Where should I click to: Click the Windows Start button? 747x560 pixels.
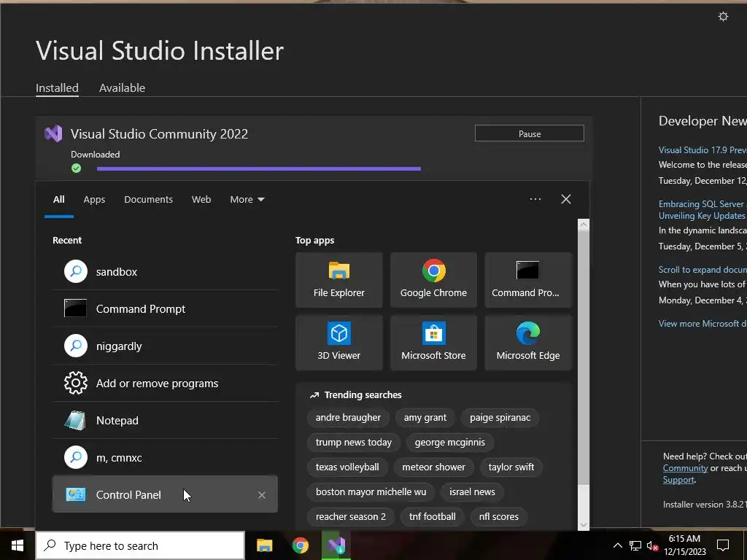18,545
